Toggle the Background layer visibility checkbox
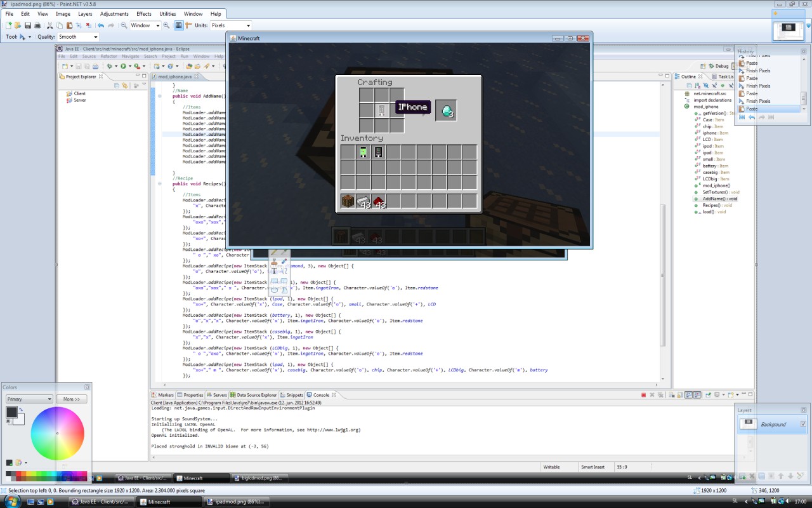The height and width of the screenshot is (508, 812). (803, 424)
